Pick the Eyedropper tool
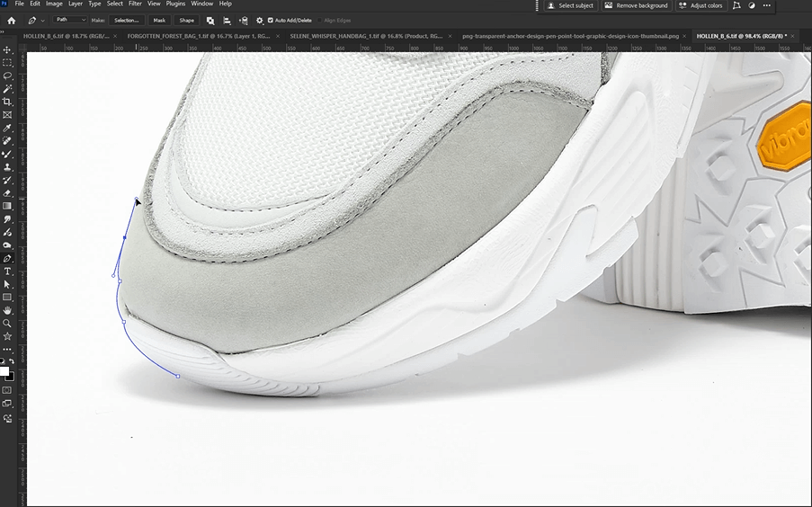 click(7, 128)
